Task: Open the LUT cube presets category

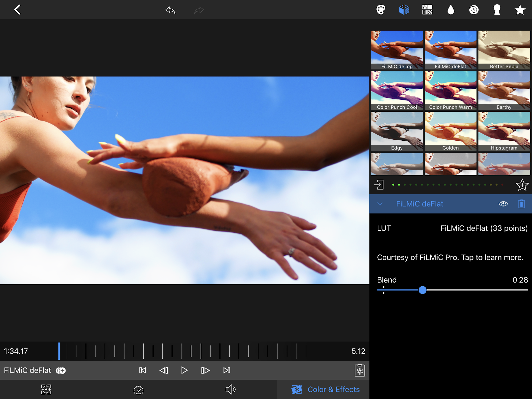Action: point(404,10)
